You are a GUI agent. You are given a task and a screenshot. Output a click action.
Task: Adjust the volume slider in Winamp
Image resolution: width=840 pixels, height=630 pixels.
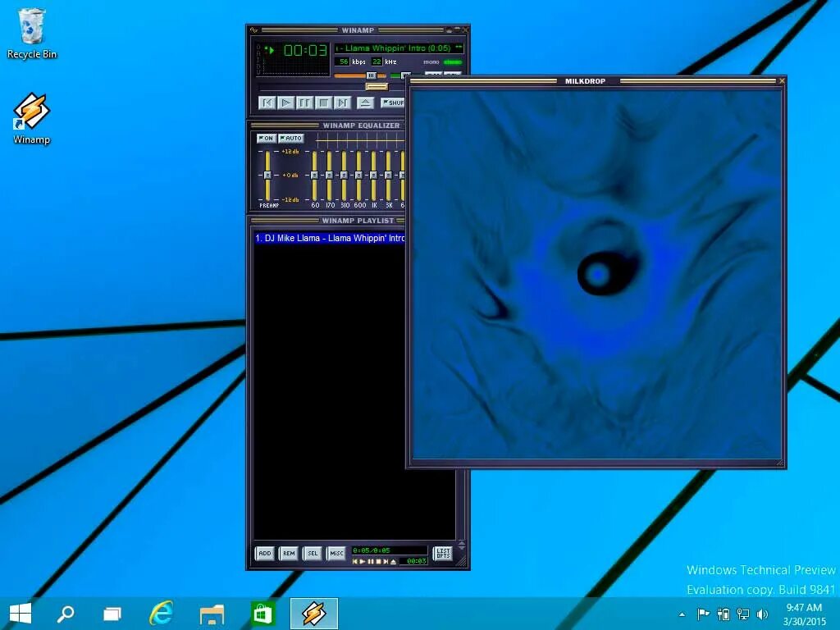pyautogui.click(x=372, y=75)
